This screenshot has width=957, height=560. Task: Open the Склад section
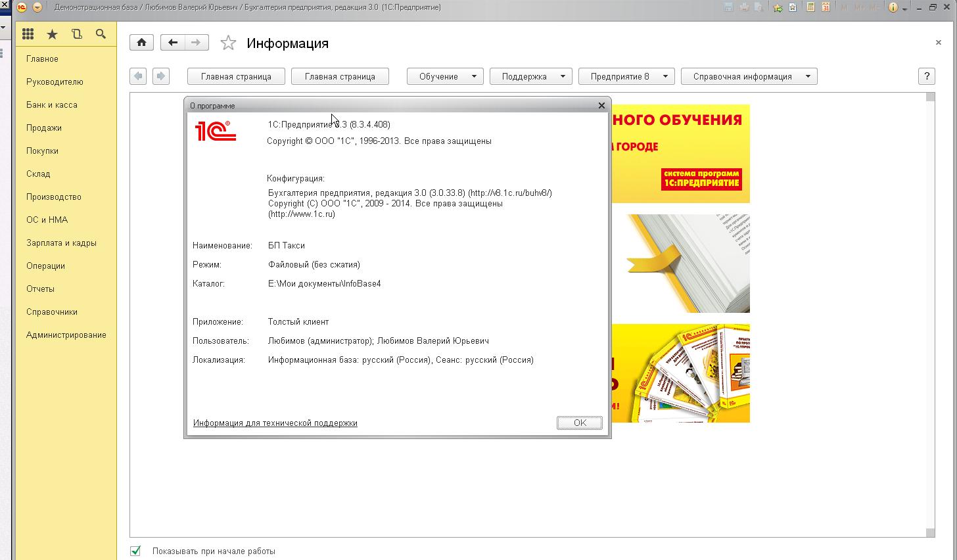38,174
